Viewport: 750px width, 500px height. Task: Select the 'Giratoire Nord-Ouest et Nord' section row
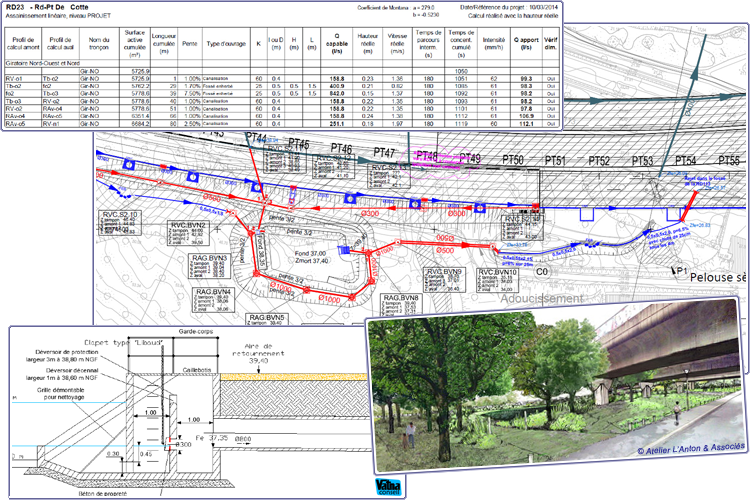pyautogui.click(x=282, y=63)
